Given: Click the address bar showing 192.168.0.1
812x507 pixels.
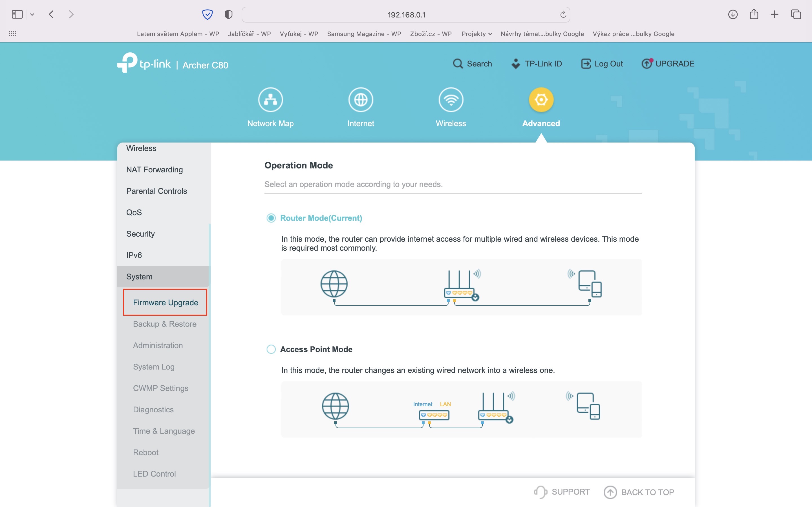Looking at the screenshot, I should point(406,15).
